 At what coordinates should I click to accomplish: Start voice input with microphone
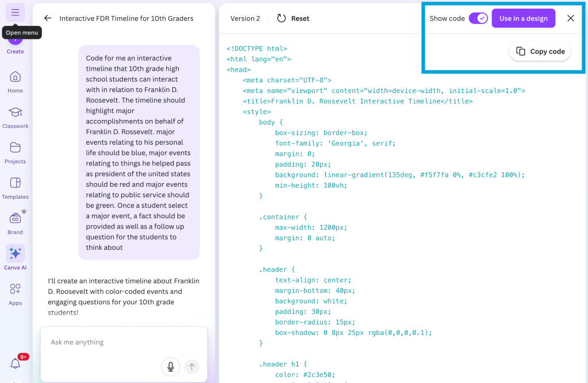click(x=171, y=366)
